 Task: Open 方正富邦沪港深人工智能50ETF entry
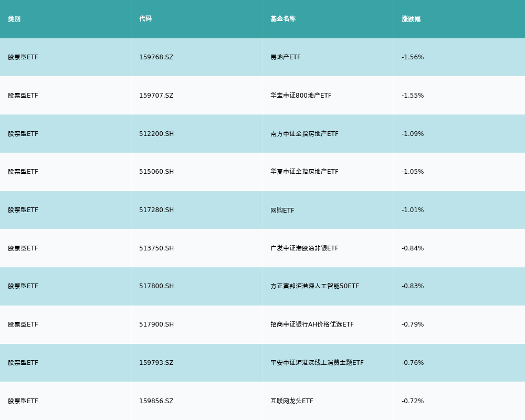314,286
